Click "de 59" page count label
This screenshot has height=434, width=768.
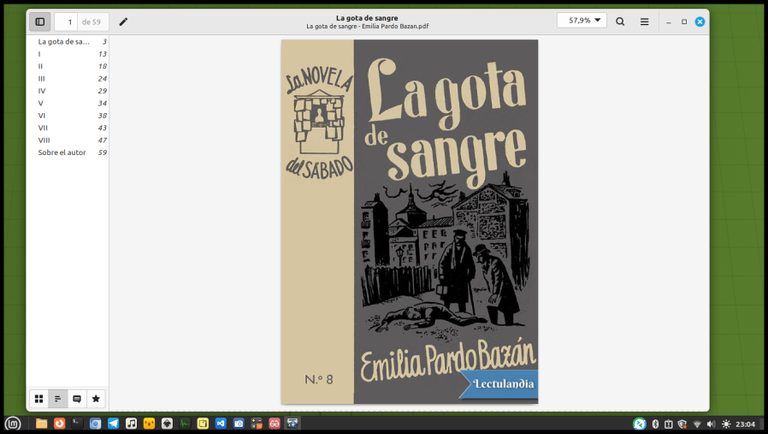[91, 22]
